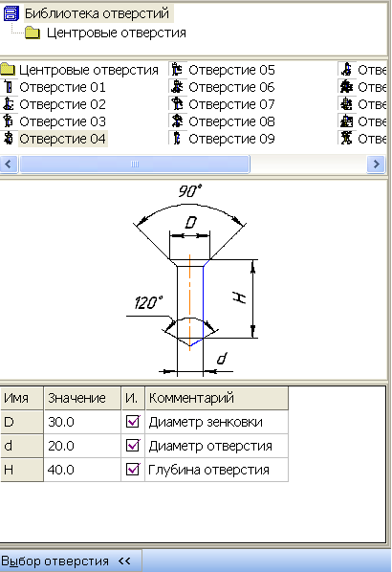Click the Имя column header
The width and height of the screenshot is (392, 572).
click(x=22, y=398)
